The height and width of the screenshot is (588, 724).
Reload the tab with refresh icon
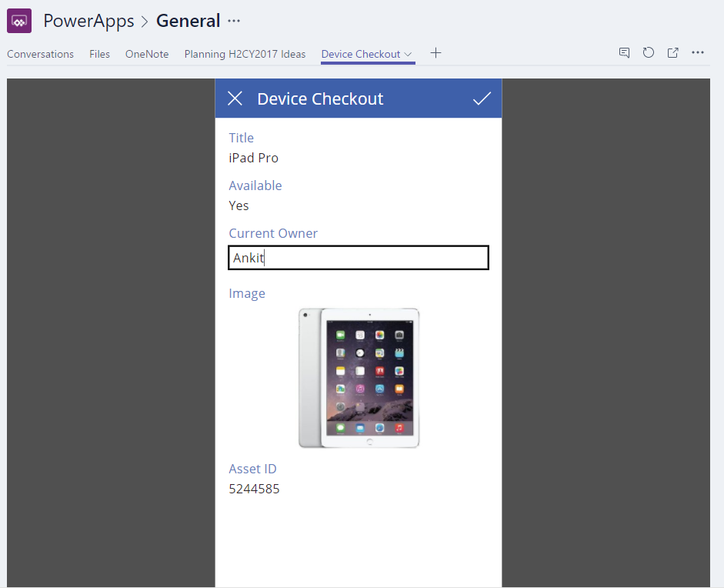(x=649, y=52)
